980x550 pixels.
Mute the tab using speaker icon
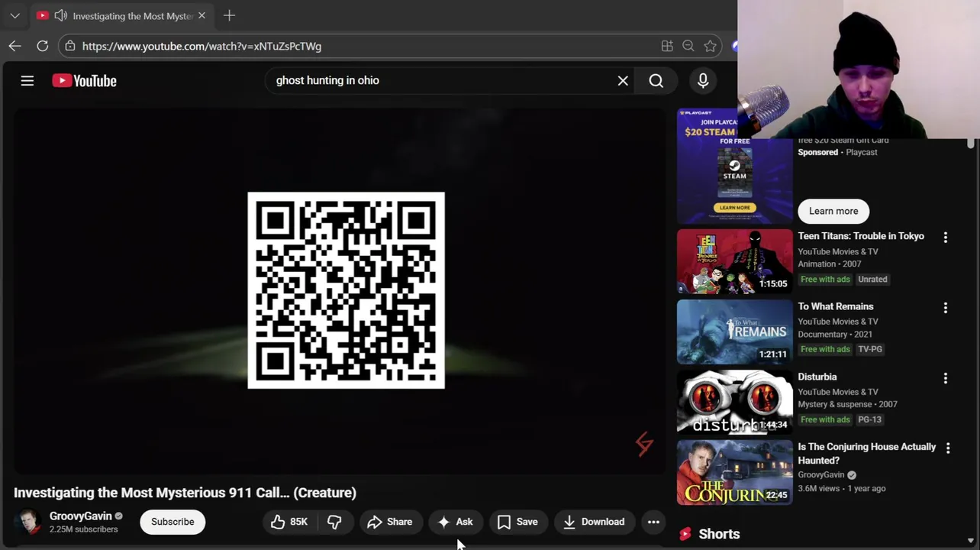tap(60, 15)
